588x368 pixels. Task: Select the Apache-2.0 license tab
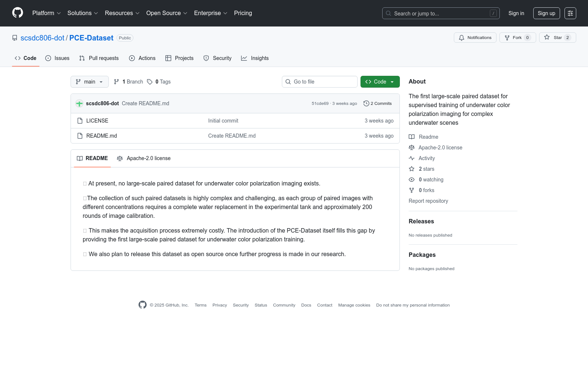(x=144, y=158)
